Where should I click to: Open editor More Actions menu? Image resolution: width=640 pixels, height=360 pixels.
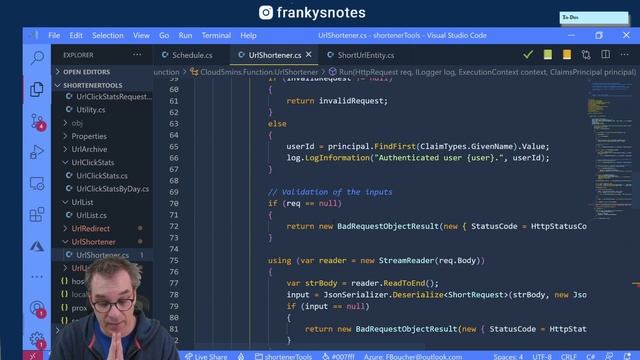pos(624,55)
